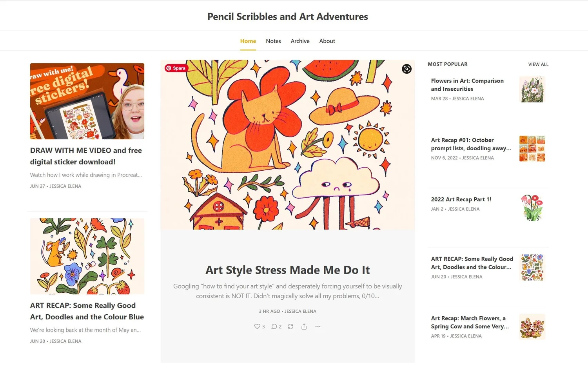Click the Pinterest Spara save button
This screenshot has width=588, height=372.
point(176,68)
